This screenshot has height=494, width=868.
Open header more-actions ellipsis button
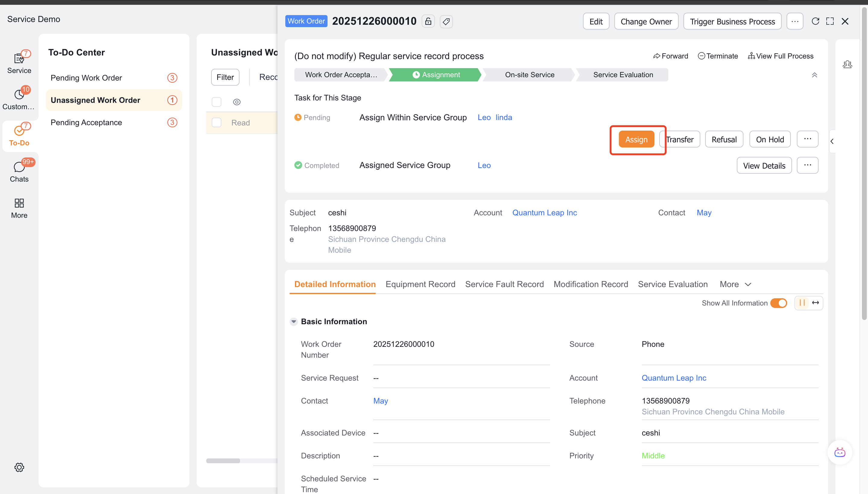(795, 21)
